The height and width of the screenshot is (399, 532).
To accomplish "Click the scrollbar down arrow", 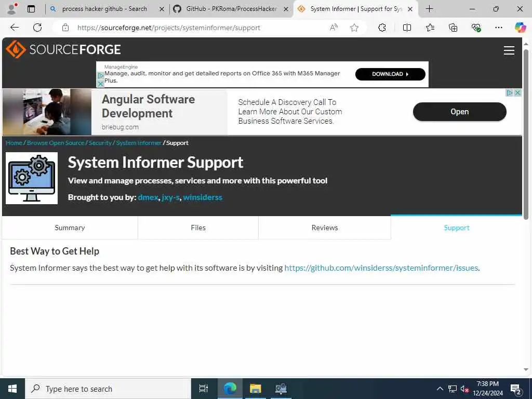I will (526, 369).
